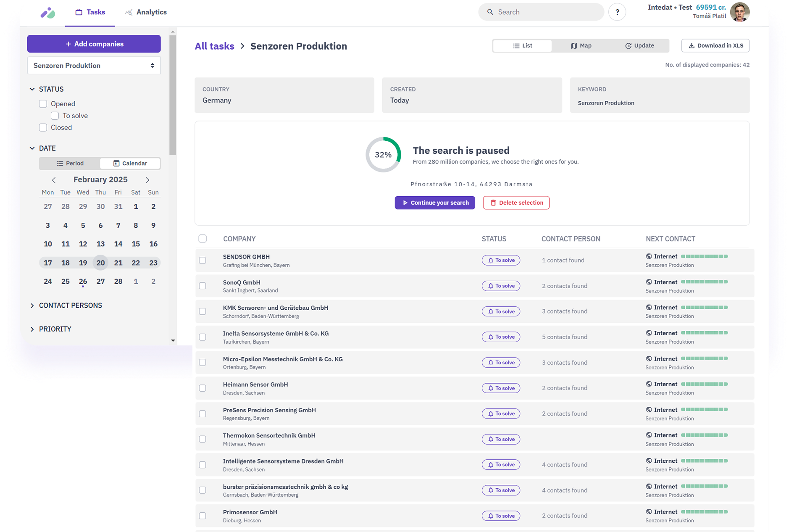The height and width of the screenshot is (532, 789).
Task: Go to next month in calendar
Action: pos(147,180)
